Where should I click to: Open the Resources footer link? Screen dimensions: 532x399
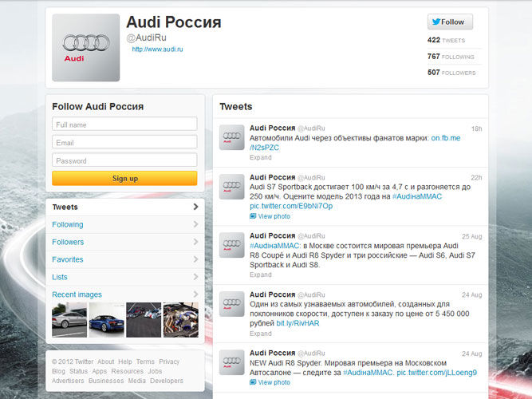[x=128, y=371]
